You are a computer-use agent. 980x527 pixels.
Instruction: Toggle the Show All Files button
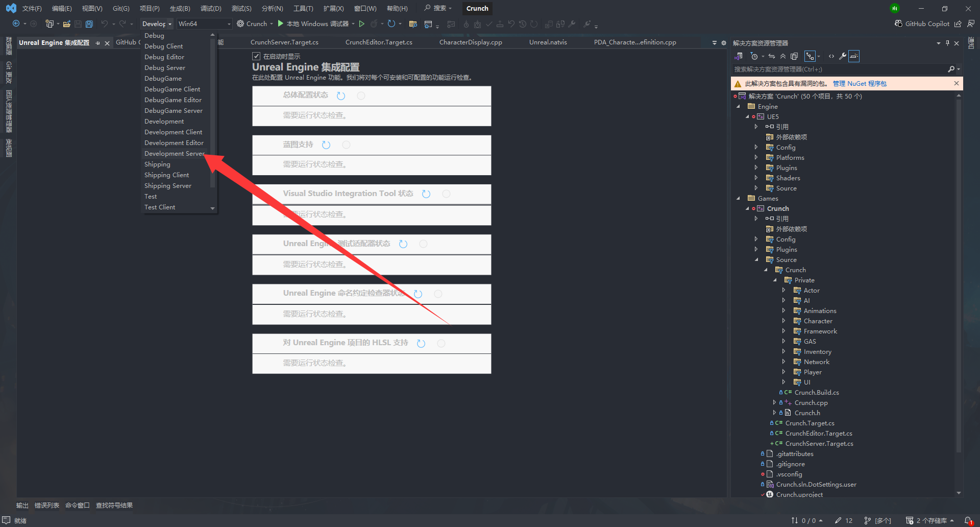coord(794,56)
